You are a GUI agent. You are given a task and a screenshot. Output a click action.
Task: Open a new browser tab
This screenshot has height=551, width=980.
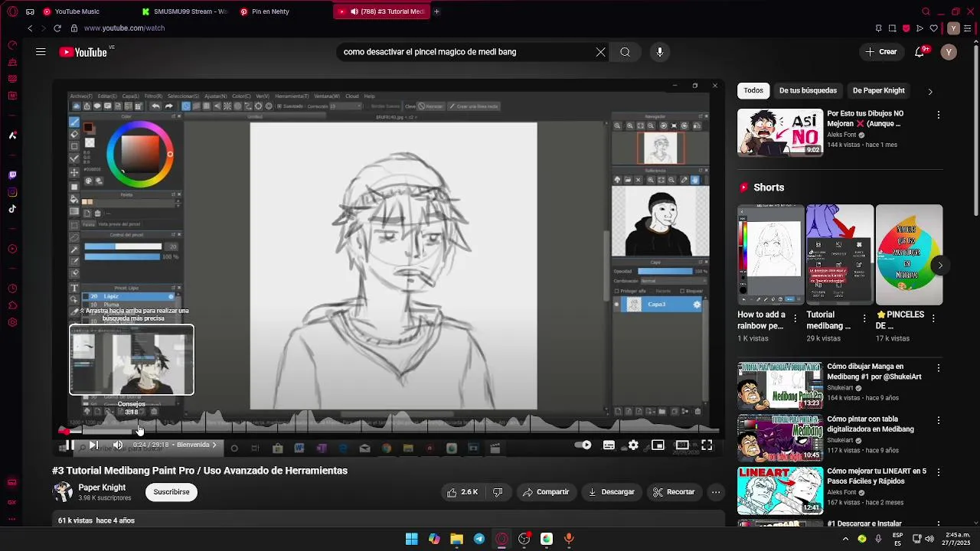[x=436, y=11]
